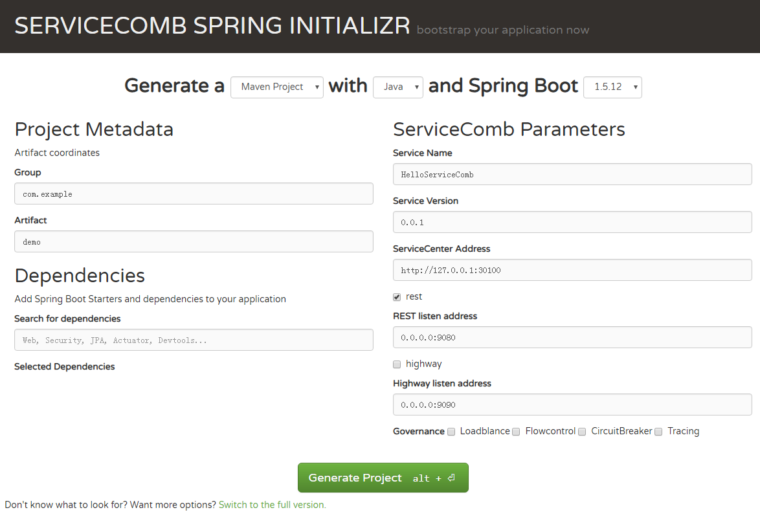The image size is (760, 532).
Task: Click the Group input field
Action: pos(194,194)
